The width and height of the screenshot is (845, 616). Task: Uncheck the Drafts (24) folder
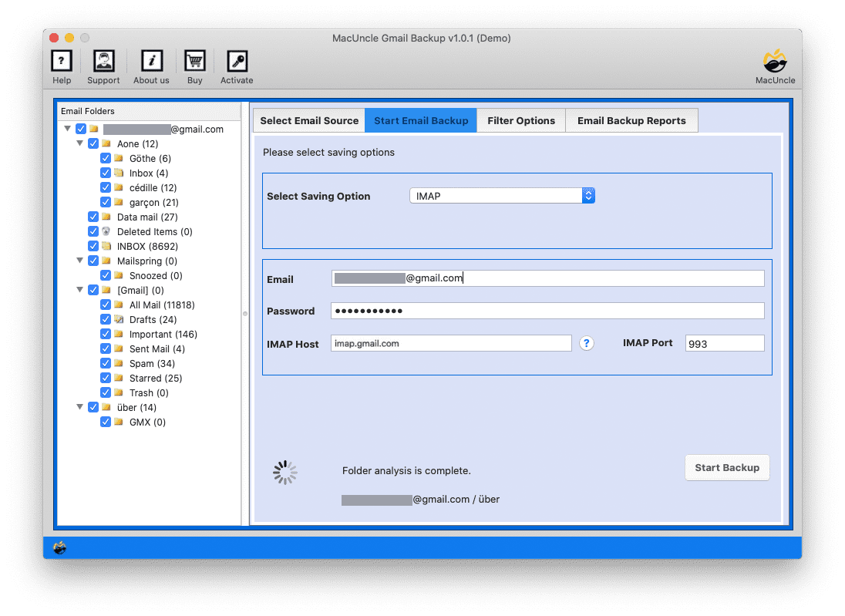click(x=106, y=319)
